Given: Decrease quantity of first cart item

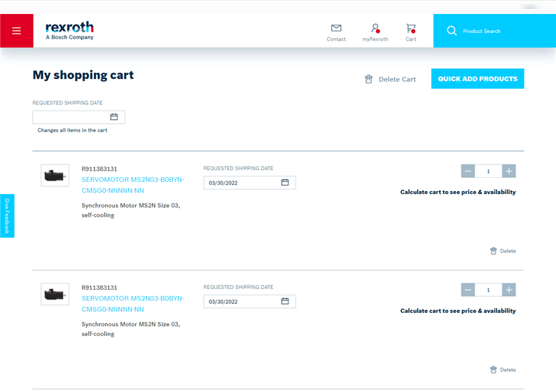Looking at the screenshot, I should 468,171.
